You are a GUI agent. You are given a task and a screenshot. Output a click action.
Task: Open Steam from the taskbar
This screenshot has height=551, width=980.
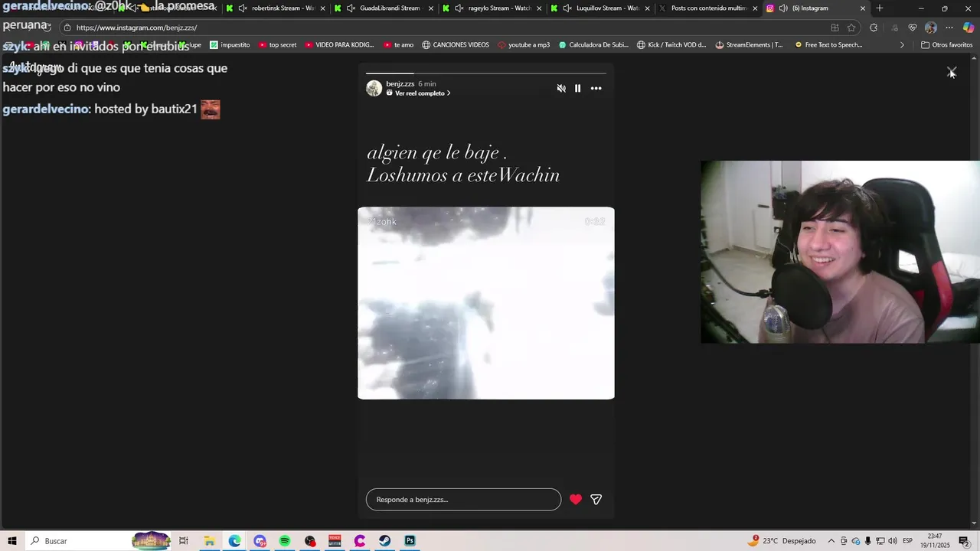click(385, 541)
